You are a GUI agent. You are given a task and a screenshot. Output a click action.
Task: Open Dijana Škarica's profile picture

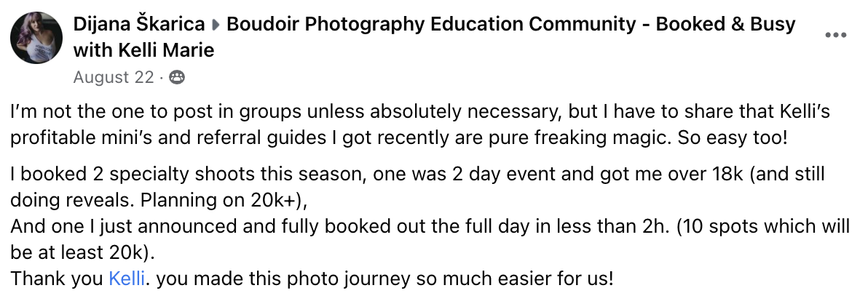[x=36, y=37]
